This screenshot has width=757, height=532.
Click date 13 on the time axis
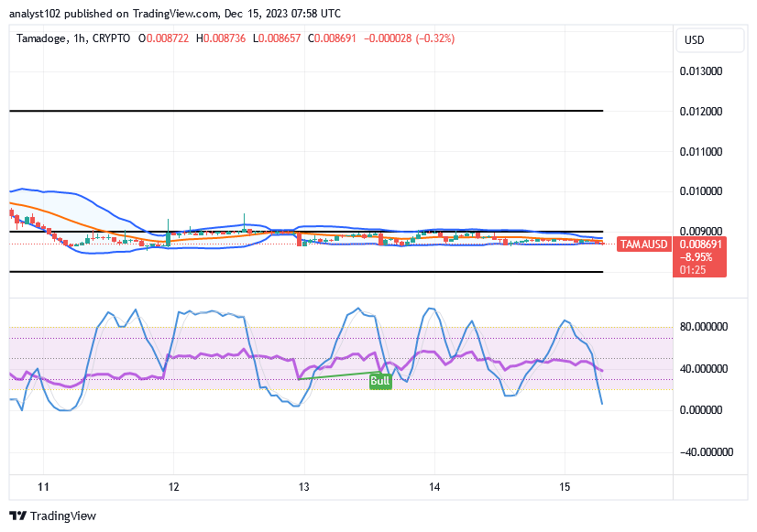303,487
